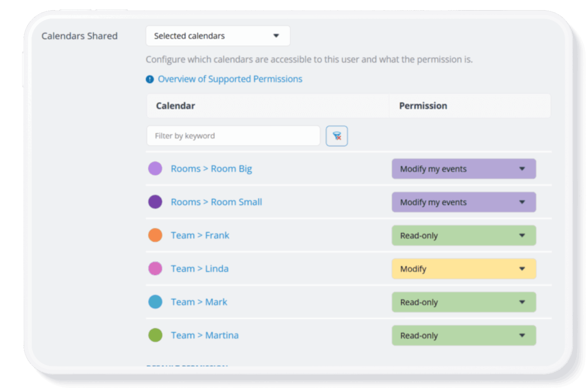Click the clear filter funnel icon
588x388 pixels.
336,136
